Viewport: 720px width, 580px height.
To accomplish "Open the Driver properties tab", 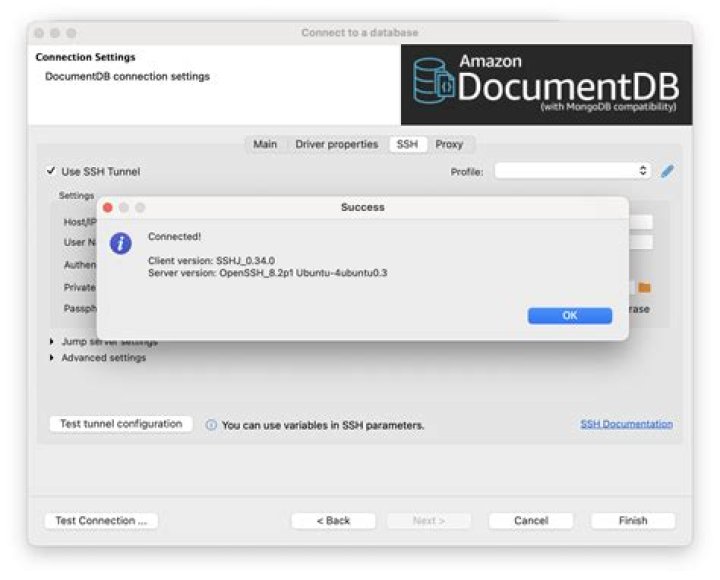I will pyautogui.click(x=337, y=144).
